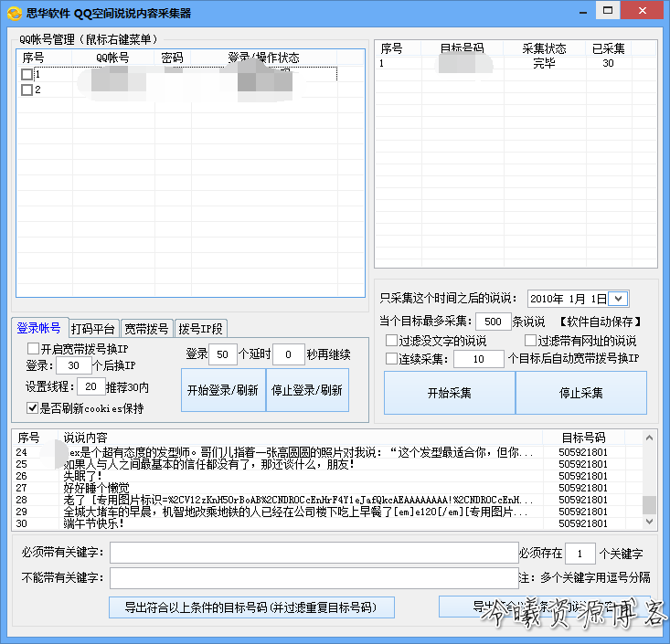The width and height of the screenshot is (670, 644).
Task: Click 停止登录/刷新 button
Action: [307, 390]
